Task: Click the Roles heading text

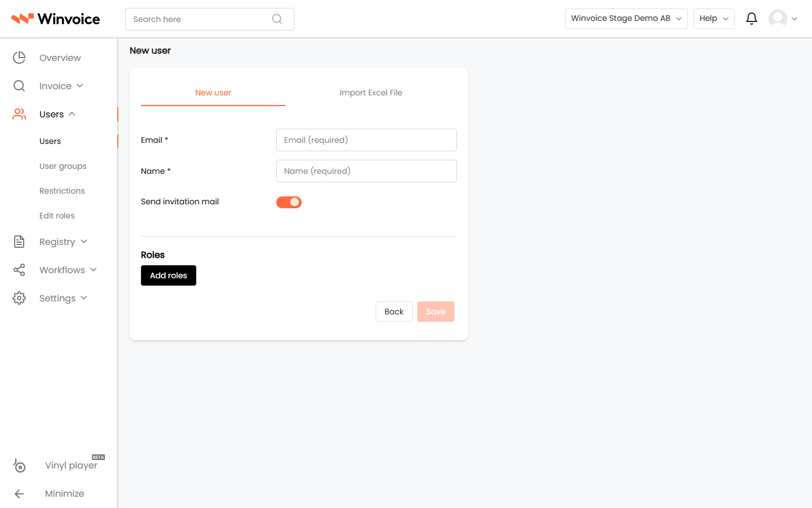Action: click(x=153, y=255)
